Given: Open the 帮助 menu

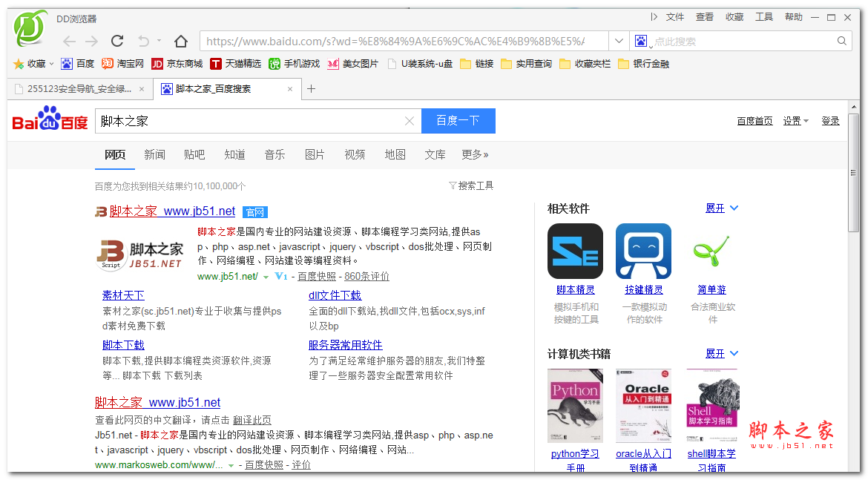Looking at the screenshot, I should 794,17.
